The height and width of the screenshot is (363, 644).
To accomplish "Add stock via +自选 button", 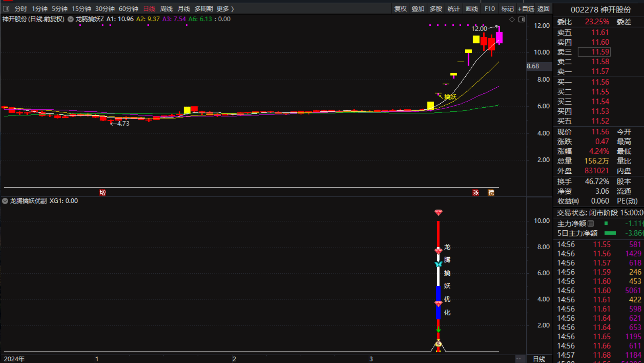I will tap(526, 9).
